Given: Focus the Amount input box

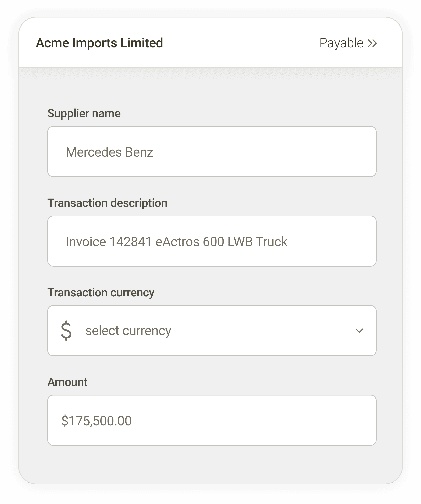Looking at the screenshot, I should (212, 420).
